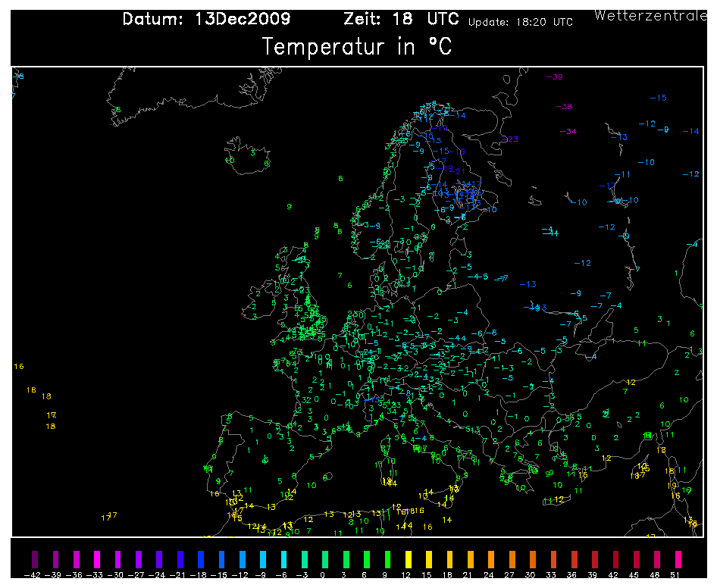Select the -15 legend color swatch
This screenshot has height=588, width=717.
[x=222, y=559]
